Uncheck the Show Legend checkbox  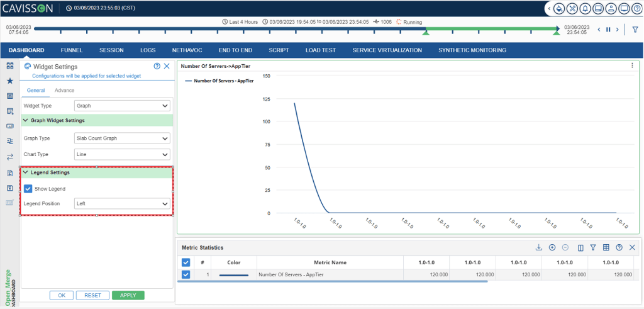(28, 189)
